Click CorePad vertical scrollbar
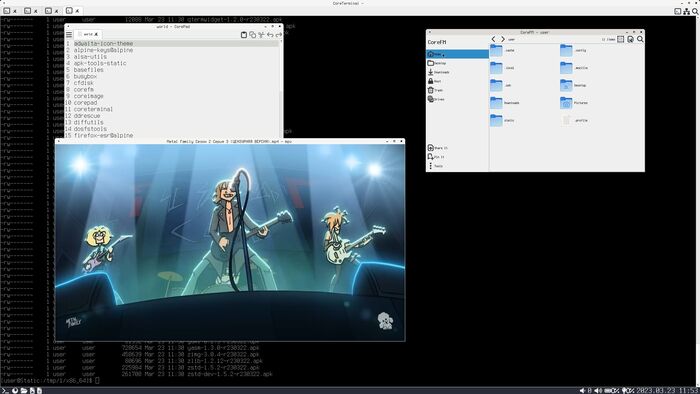The width and height of the screenshot is (700, 394). tap(281, 88)
